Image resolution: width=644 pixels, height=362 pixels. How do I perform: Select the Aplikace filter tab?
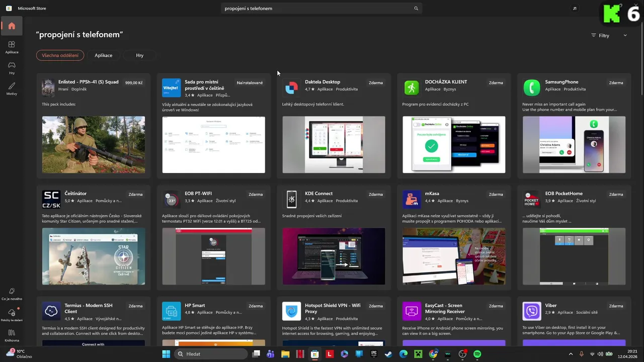[104, 55]
